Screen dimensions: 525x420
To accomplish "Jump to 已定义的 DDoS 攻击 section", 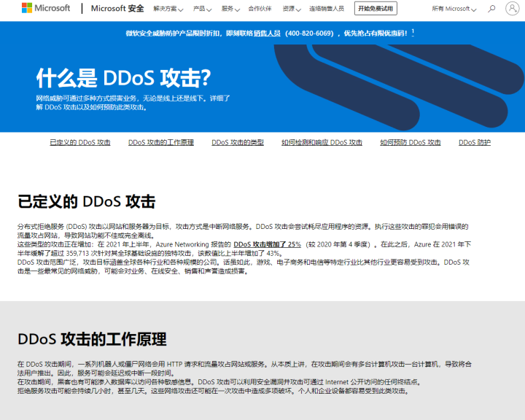I will point(80,142).
